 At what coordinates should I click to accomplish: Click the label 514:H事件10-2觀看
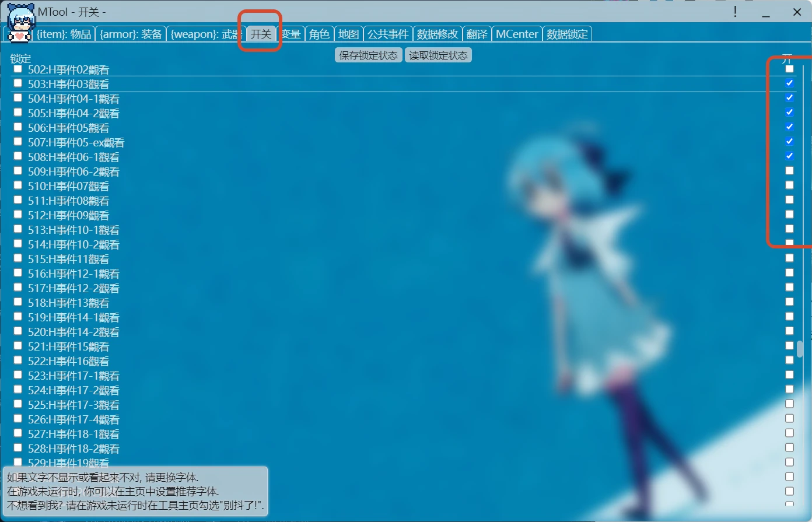click(x=73, y=244)
